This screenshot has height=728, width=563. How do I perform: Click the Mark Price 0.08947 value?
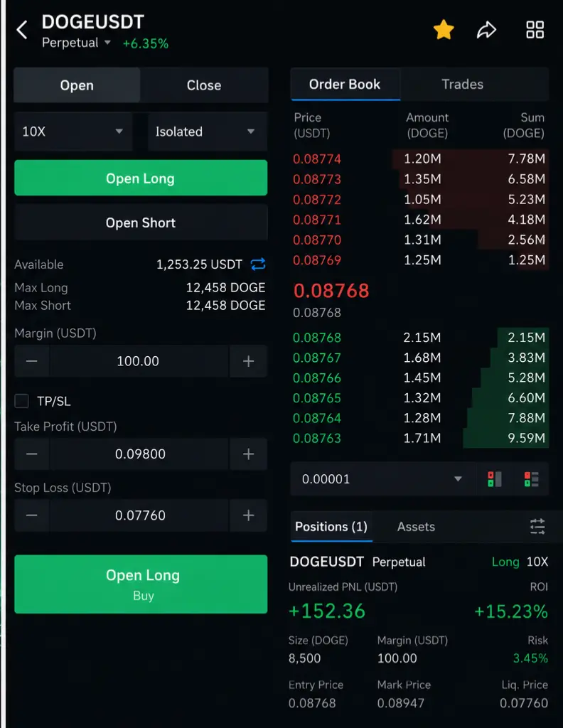(x=400, y=703)
